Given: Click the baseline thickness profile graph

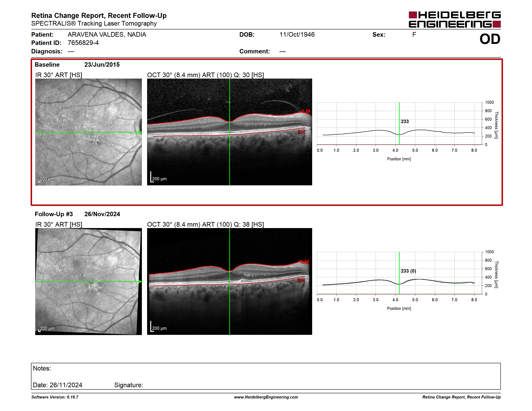Looking at the screenshot, I should [x=399, y=124].
